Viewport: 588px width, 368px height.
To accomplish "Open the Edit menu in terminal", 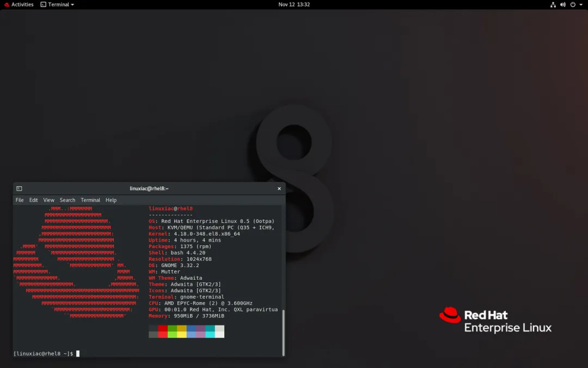I will click(33, 200).
